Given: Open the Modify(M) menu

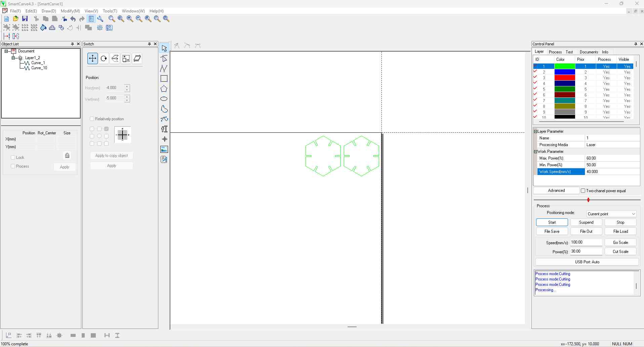Looking at the screenshot, I should point(70,11).
